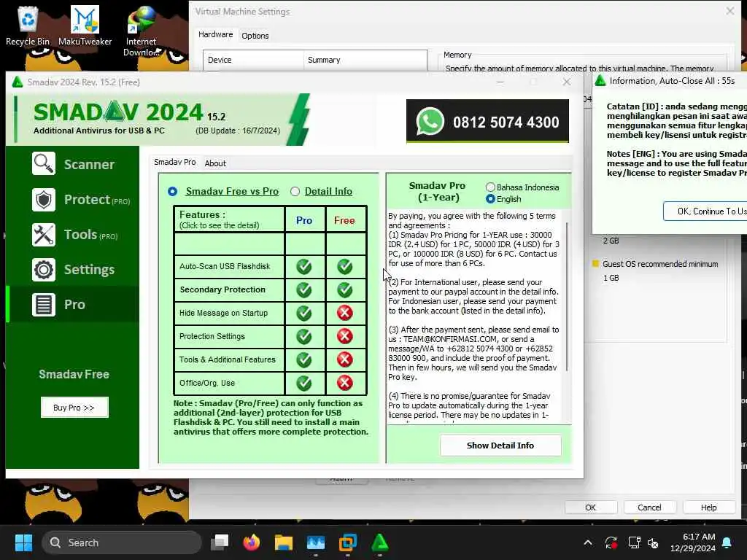Click the display/network tray icon
The image size is (747, 560).
point(634,542)
